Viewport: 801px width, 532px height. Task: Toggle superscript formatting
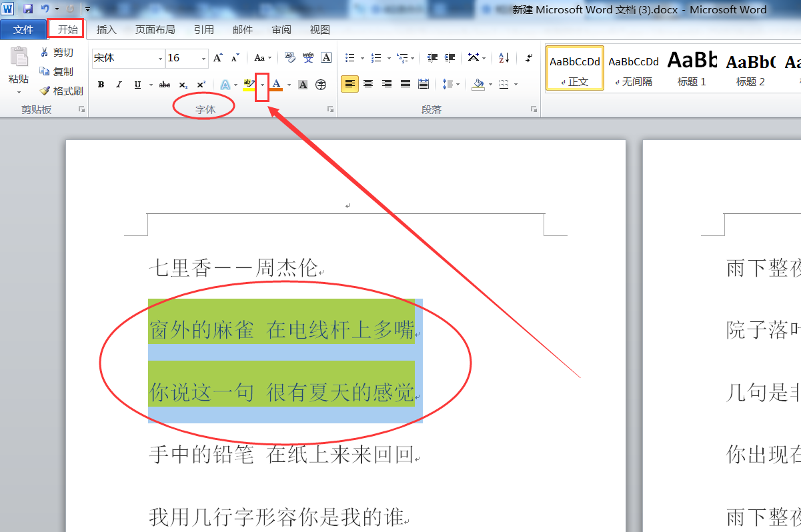tap(201, 85)
